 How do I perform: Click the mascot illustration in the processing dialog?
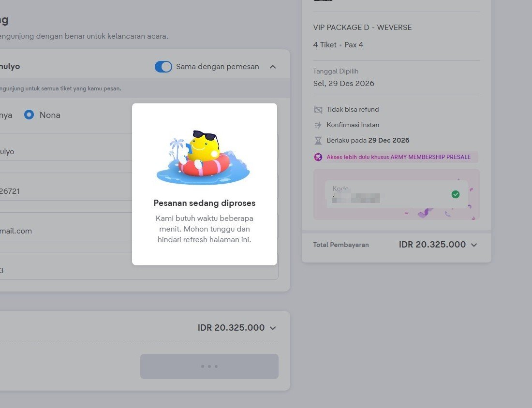[203, 157]
